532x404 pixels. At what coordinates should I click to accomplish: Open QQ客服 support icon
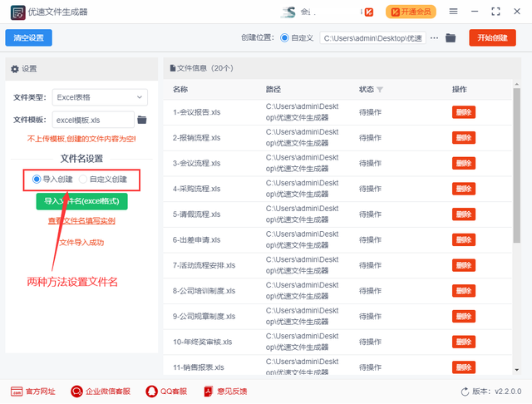point(151,391)
